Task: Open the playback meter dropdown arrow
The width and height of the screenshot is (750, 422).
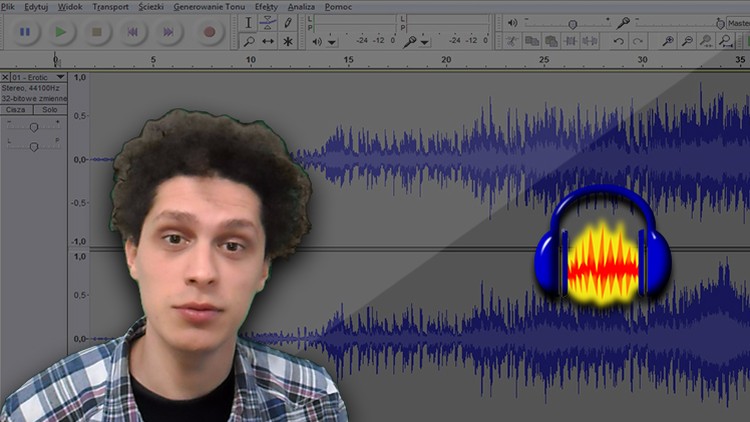Action: point(331,42)
